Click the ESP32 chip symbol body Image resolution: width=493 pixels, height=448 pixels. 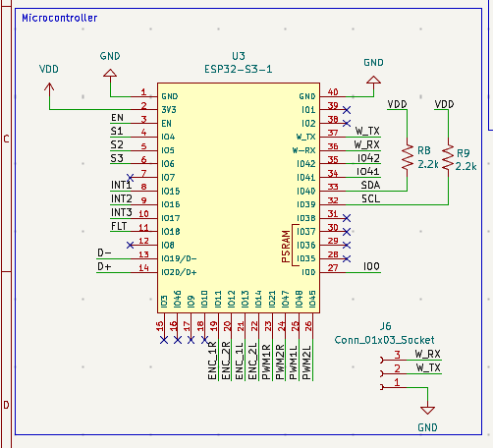click(x=239, y=197)
